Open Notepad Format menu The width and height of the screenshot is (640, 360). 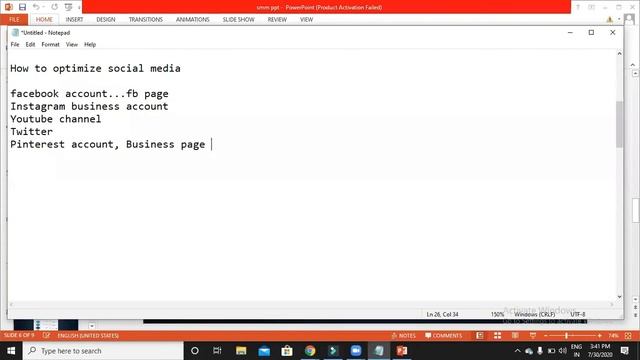(x=51, y=44)
